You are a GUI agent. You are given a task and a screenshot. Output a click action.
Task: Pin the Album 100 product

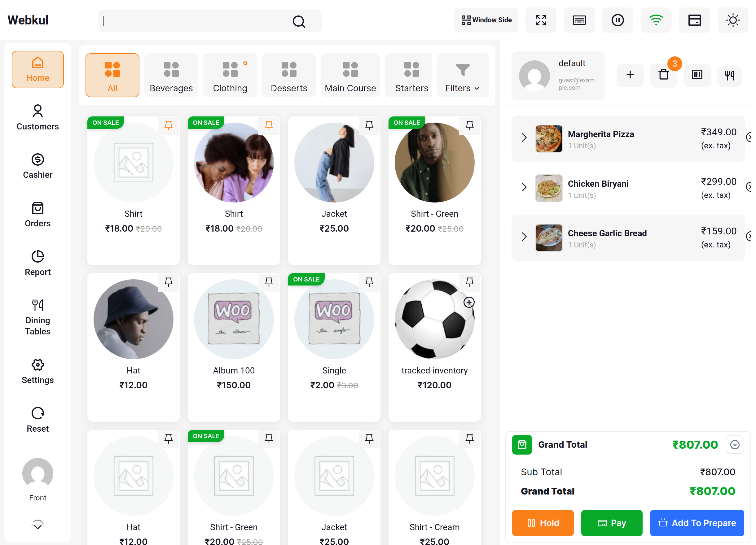pyautogui.click(x=269, y=282)
